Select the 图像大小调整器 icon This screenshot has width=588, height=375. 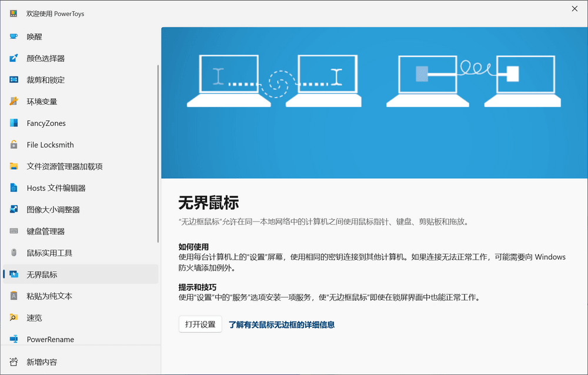coord(14,210)
